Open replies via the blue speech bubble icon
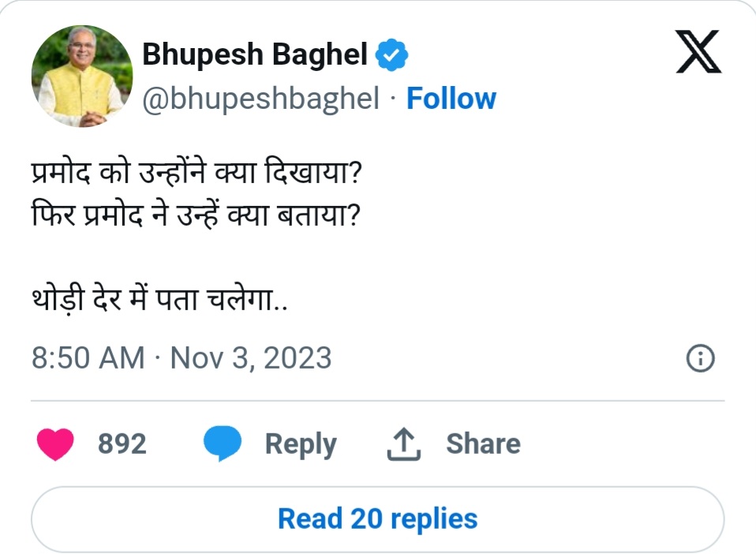Viewport: 756px width, 554px height. coord(223,443)
